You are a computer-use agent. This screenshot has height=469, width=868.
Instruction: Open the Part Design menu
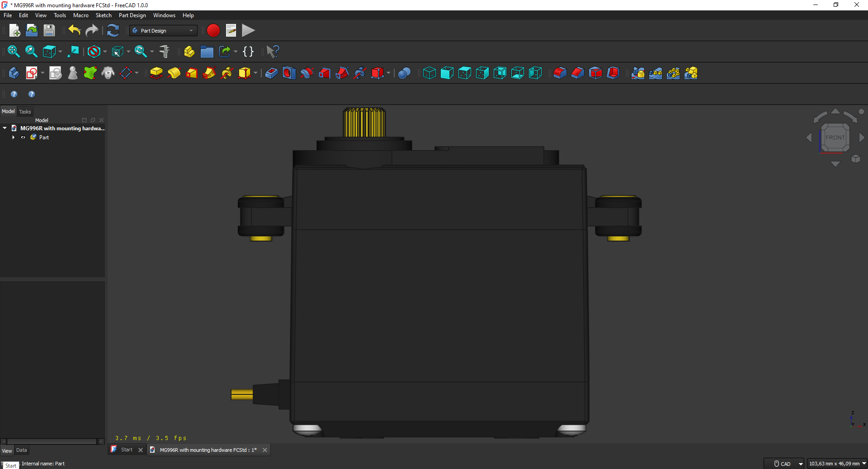132,15
